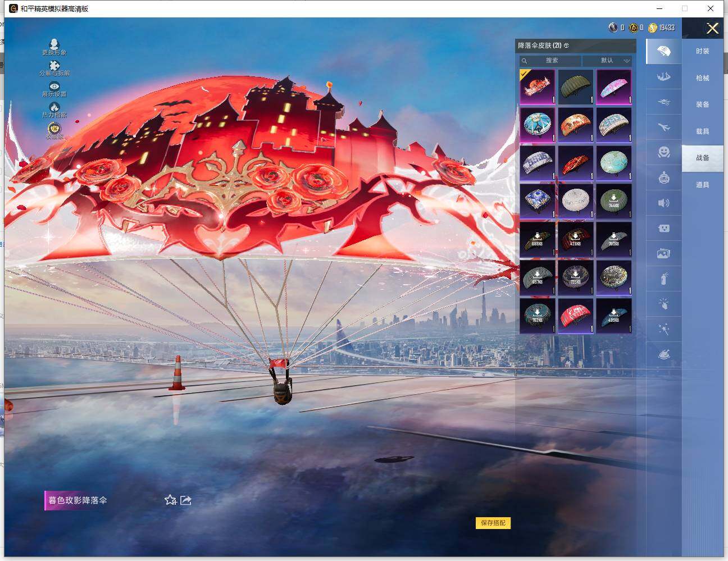Viewport: 728px width, 561px height.
Task: Open the robot companion category icon
Action: pyautogui.click(x=663, y=177)
